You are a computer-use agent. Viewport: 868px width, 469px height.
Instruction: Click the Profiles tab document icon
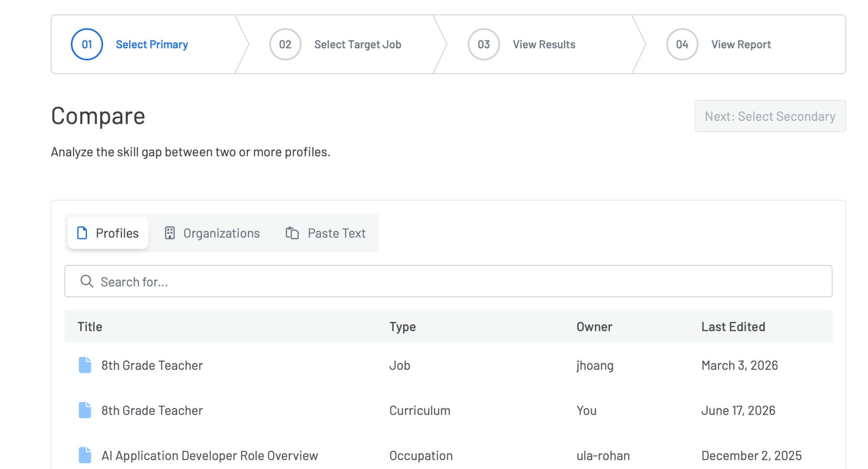click(82, 233)
